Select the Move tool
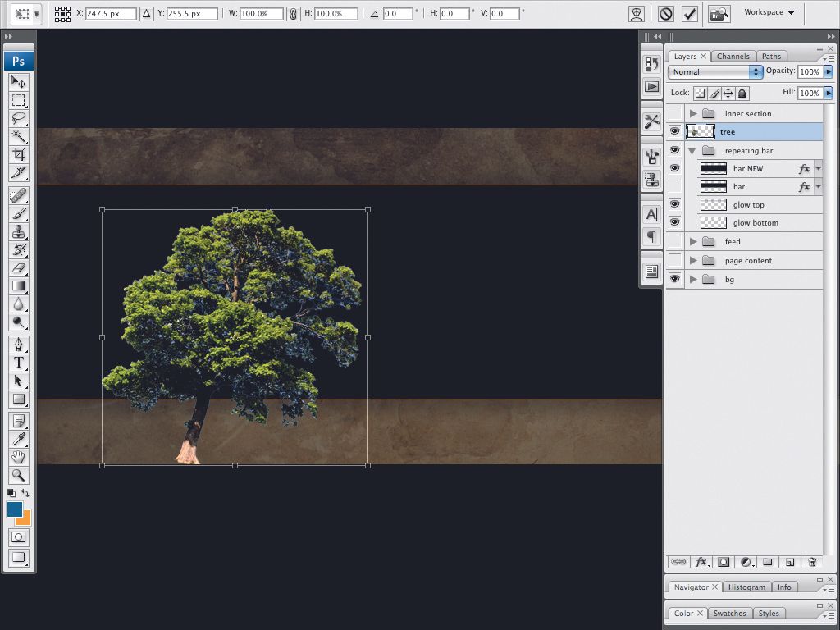Screen dimensions: 840x630 pyautogui.click(x=18, y=82)
